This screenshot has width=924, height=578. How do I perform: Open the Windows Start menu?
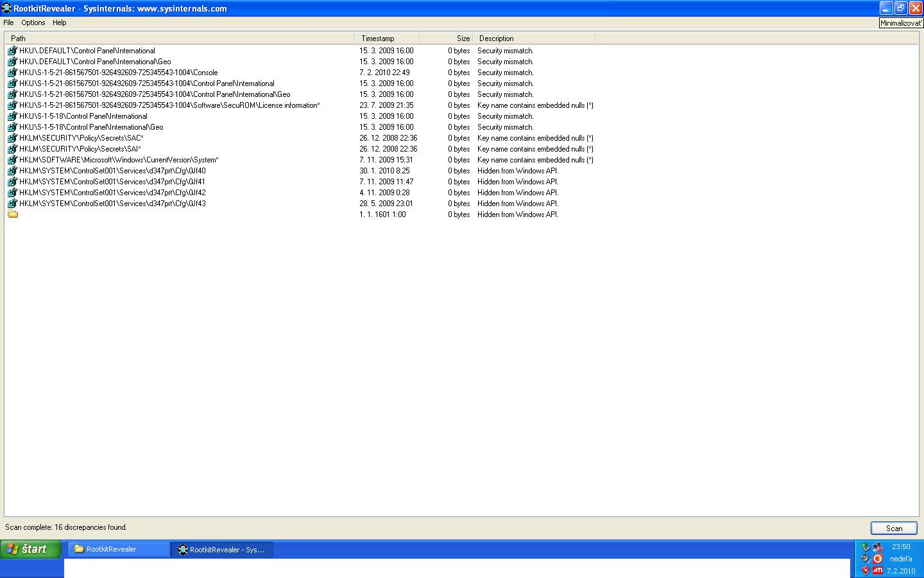coord(30,549)
